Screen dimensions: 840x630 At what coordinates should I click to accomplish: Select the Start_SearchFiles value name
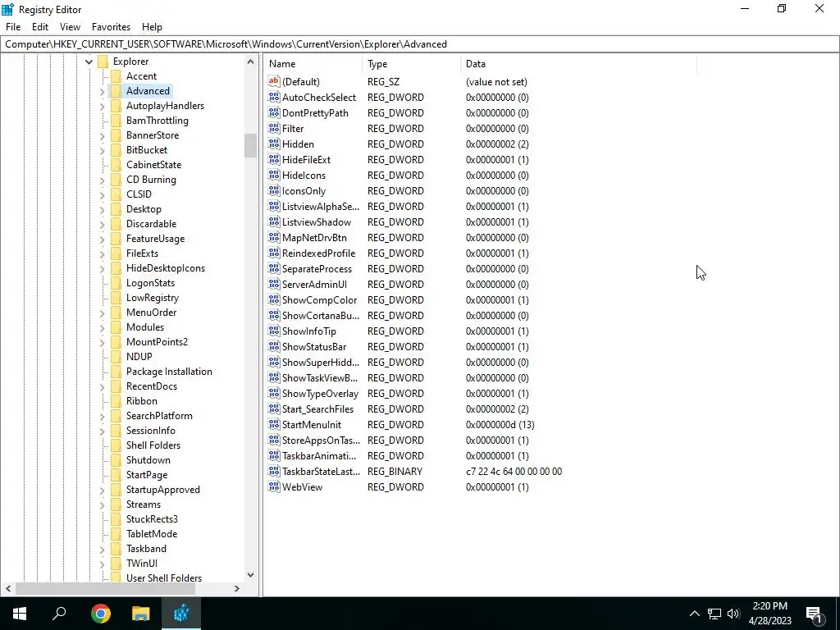pos(317,409)
